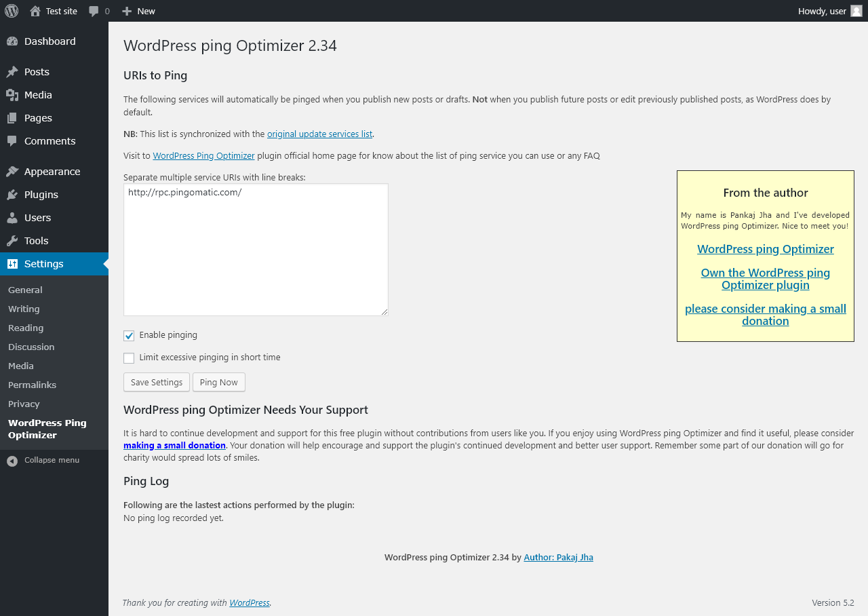Screen dimensions: 868x616
Task: Click the Ping Now button
Action: 219,382
